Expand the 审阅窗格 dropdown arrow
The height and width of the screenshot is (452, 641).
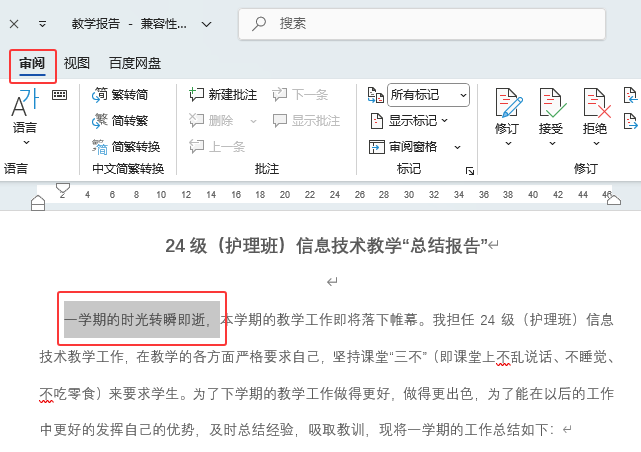tap(457, 147)
